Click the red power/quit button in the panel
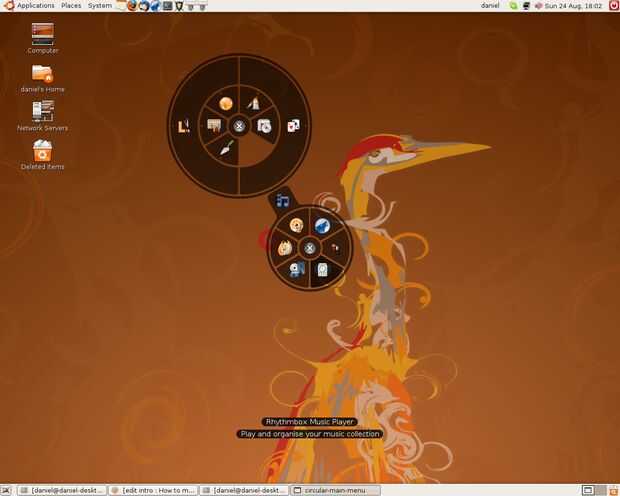The image size is (620, 496). (x=614, y=5)
